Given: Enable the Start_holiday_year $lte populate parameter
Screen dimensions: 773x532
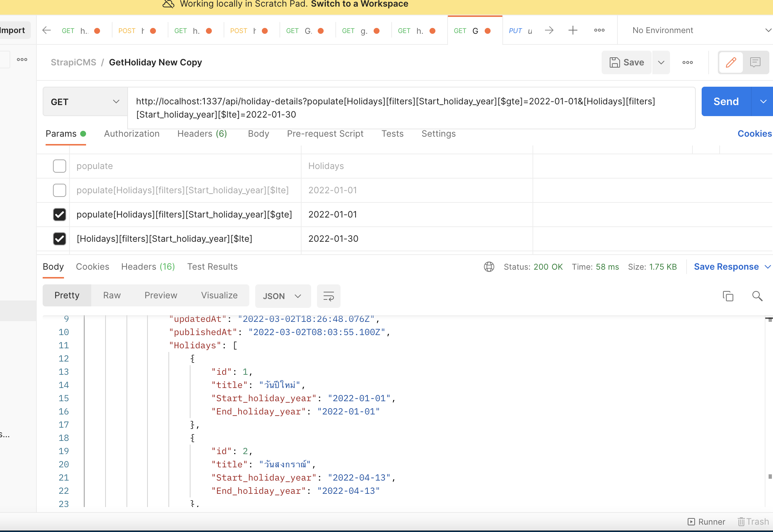Looking at the screenshot, I should [59, 190].
